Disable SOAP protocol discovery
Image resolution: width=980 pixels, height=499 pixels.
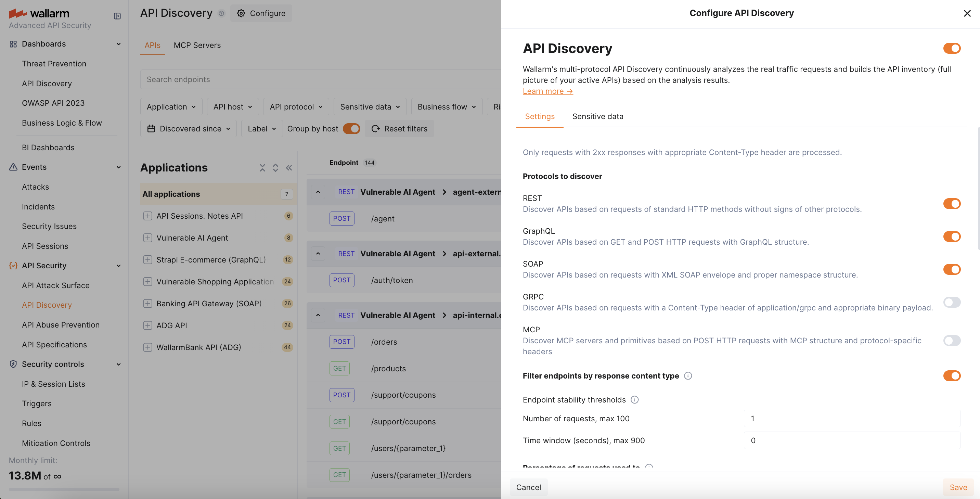952,269
